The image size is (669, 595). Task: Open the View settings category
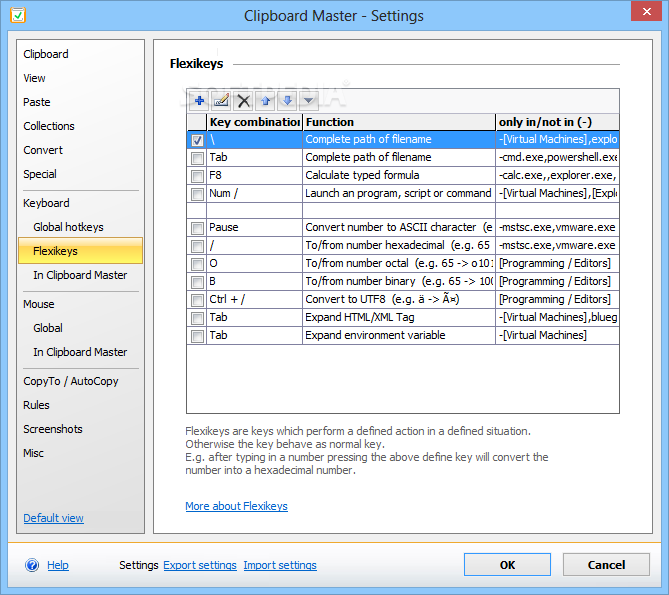(34, 78)
